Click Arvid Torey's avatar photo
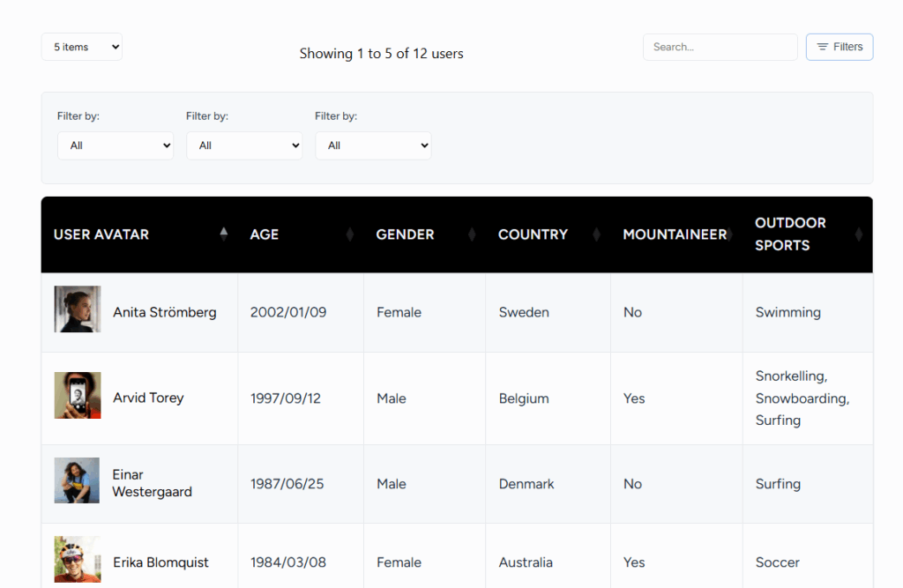This screenshot has height=588, width=903. click(x=77, y=397)
